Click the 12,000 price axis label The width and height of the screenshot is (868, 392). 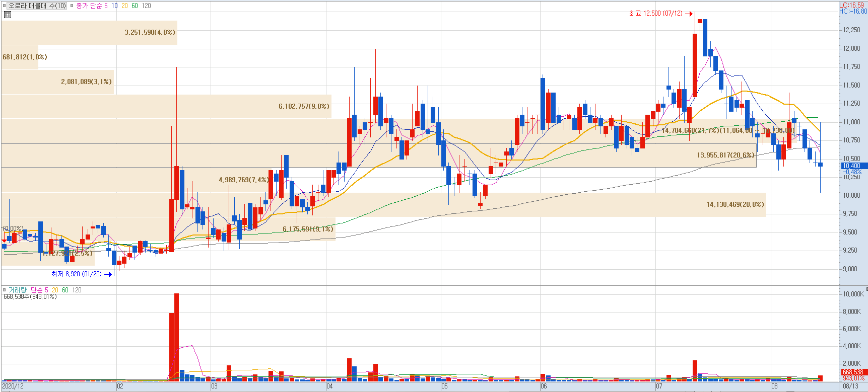pos(852,48)
